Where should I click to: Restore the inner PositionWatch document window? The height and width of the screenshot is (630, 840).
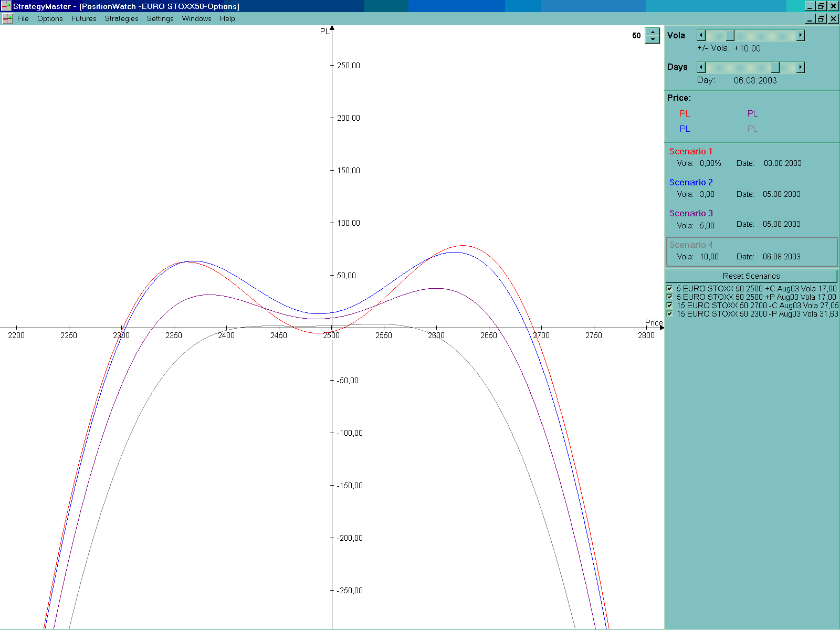click(821, 19)
